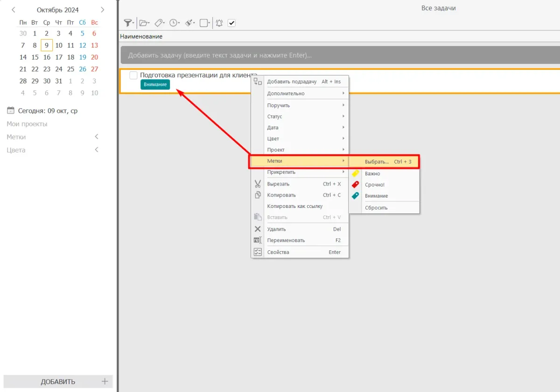Tick the checkbox of Подготовка презентации task
This screenshot has width=560, height=392.
pos(133,76)
